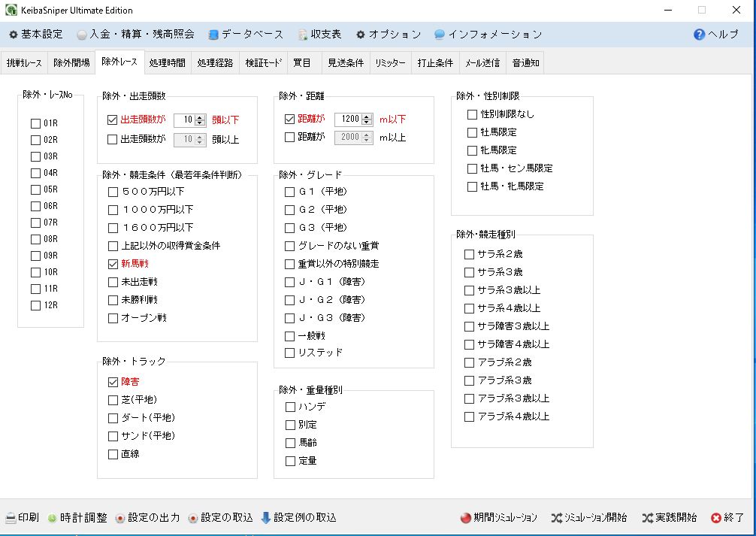The width and height of the screenshot is (756, 536).
Task: Open the 音通知 tab
Action: [x=525, y=62]
